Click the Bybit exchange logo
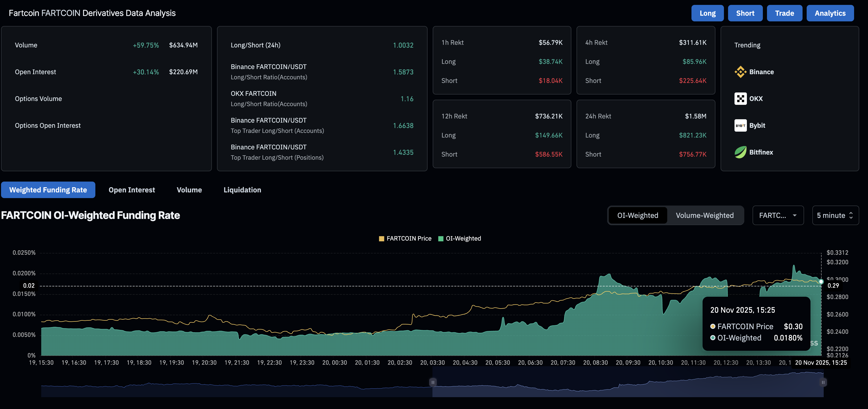The width and height of the screenshot is (868, 409). (x=740, y=125)
